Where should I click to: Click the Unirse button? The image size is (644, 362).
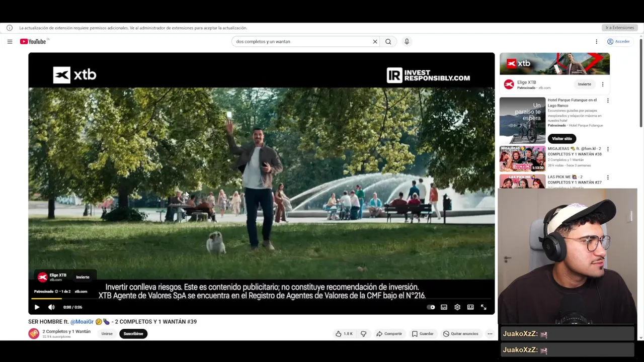point(107,334)
